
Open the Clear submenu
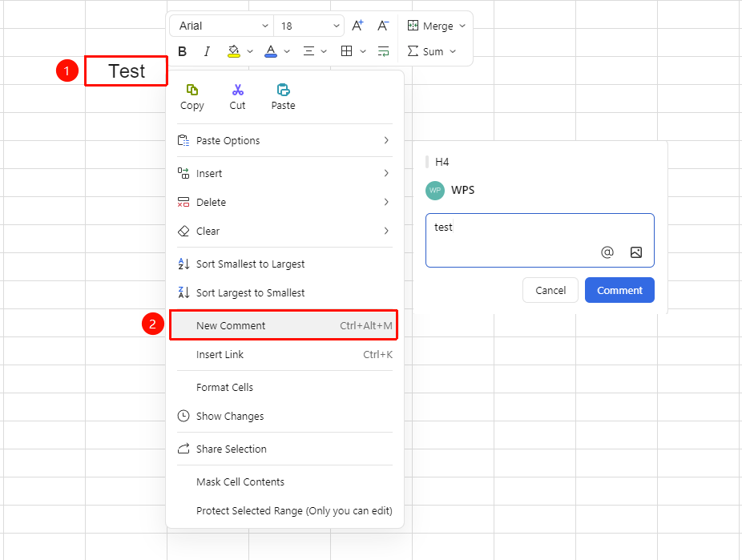285,232
